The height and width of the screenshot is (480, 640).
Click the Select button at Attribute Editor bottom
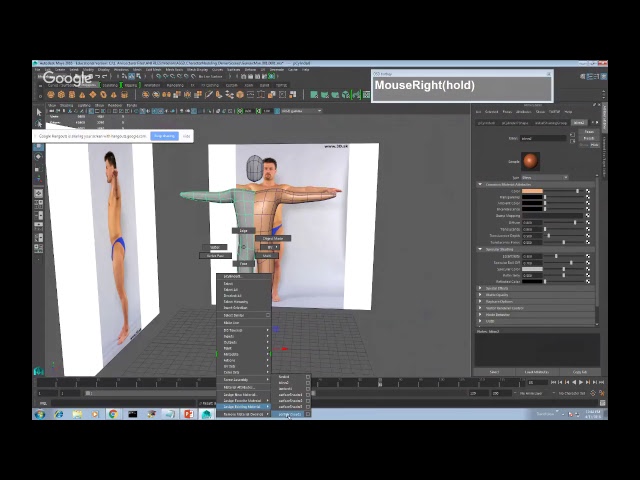[x=494, y=372]
